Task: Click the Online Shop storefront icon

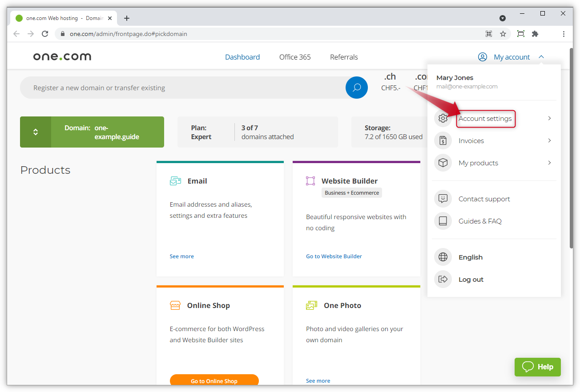Action: [175, 305]
